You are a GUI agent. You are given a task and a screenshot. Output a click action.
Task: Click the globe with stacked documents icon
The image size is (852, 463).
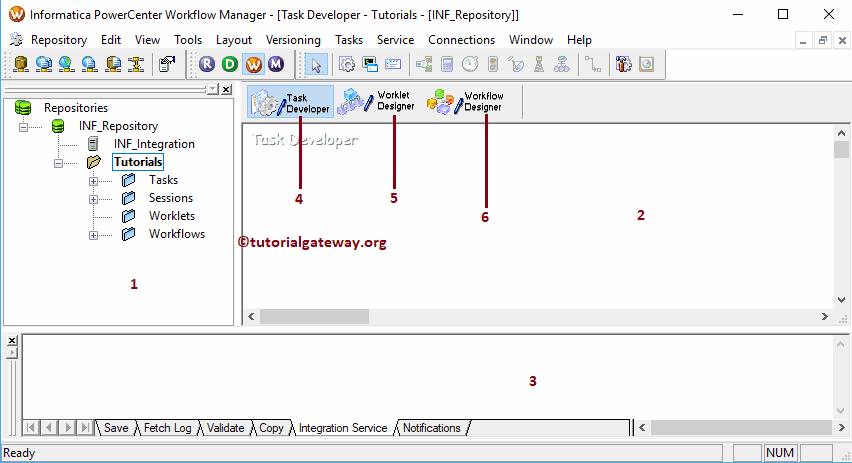43,64
